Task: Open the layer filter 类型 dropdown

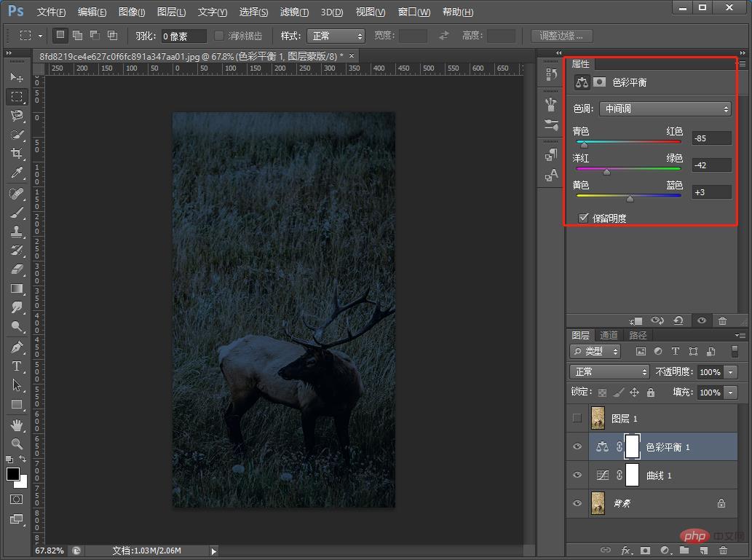Action: point(595,351)
